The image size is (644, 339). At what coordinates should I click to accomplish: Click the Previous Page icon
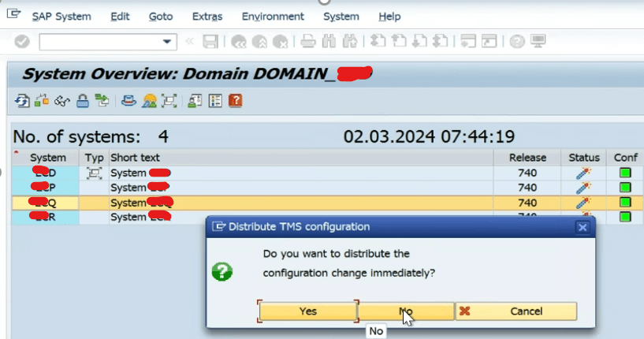tap(399, 42)
